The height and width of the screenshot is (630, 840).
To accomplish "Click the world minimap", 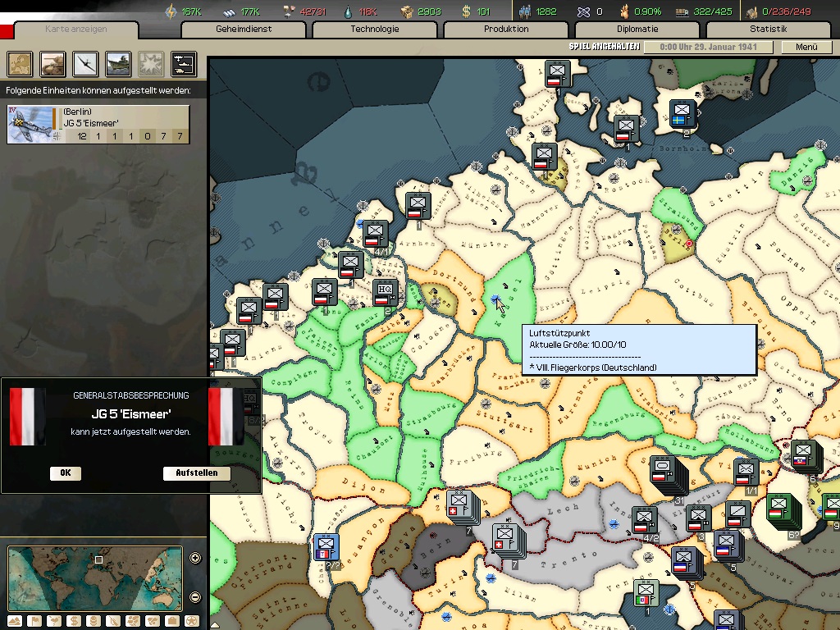I will click(94, 578).
